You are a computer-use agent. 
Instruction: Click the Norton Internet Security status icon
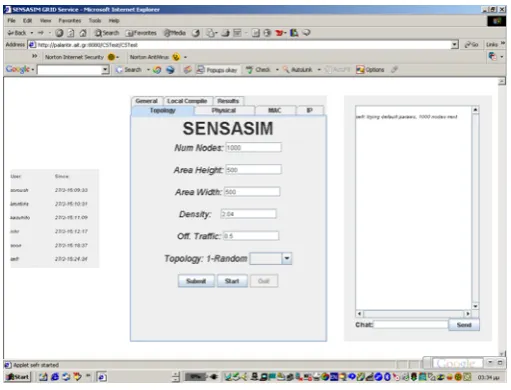click(111, 57)
